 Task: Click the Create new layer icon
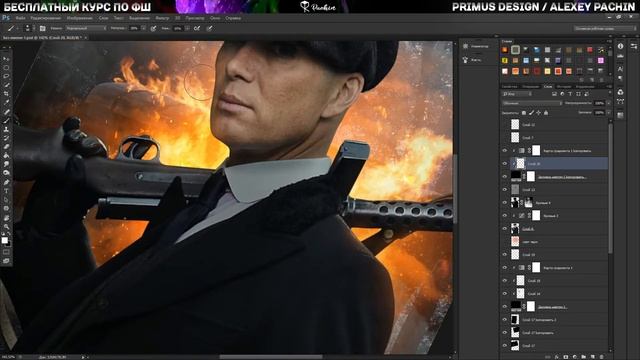[x=593, y=357]
